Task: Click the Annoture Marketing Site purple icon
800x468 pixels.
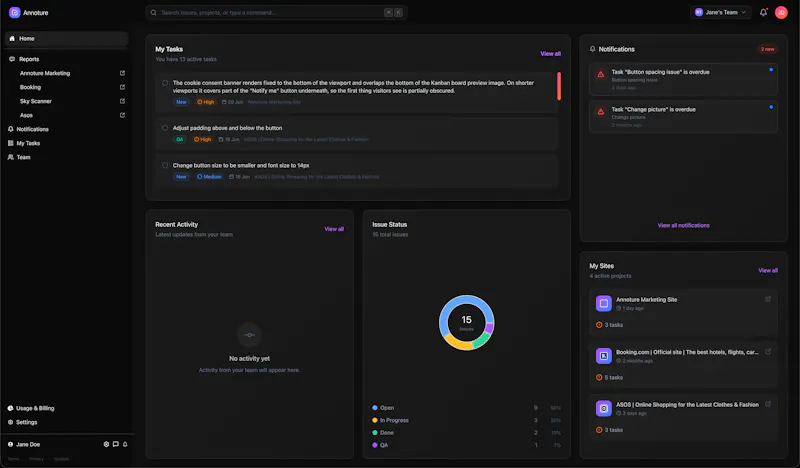Action: [x=604, y=303]
